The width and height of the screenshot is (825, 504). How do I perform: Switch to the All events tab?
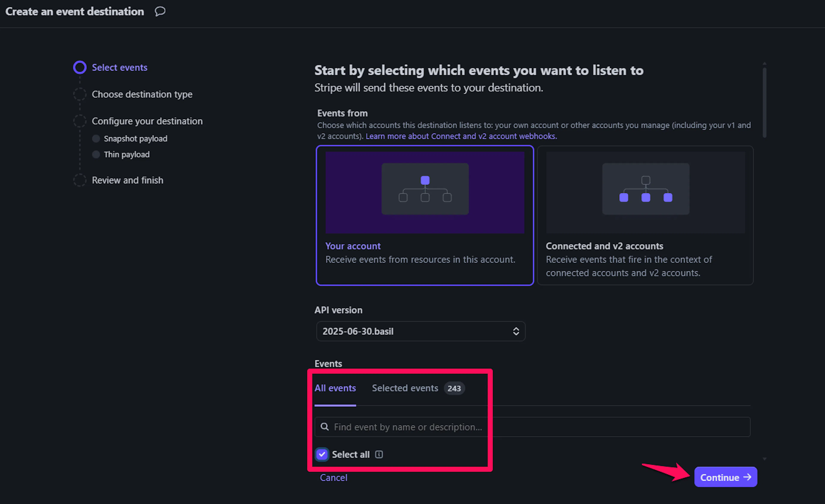[335, 388]
